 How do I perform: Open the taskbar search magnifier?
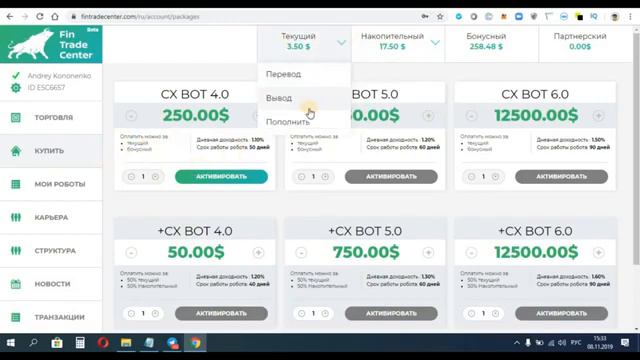tap(33, 343)
